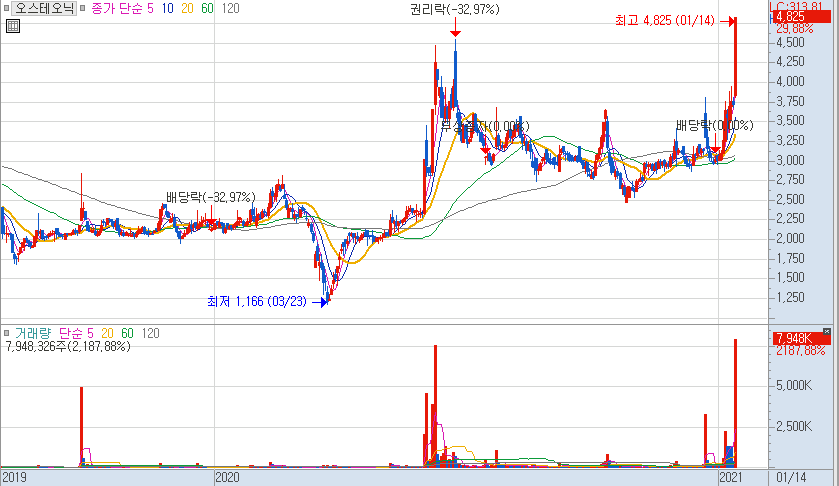Click the red arrow marker below 배당락(0.00%)

tap(714, 148)
